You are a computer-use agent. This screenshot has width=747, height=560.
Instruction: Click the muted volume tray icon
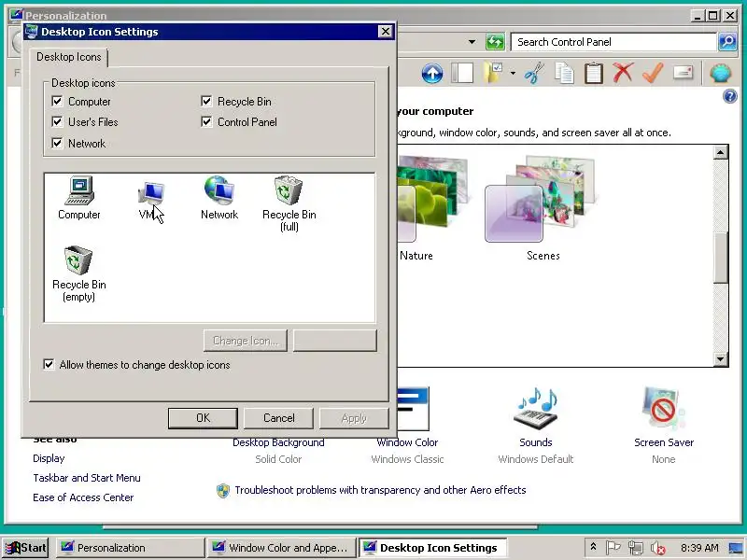click(x=658, y=548)
